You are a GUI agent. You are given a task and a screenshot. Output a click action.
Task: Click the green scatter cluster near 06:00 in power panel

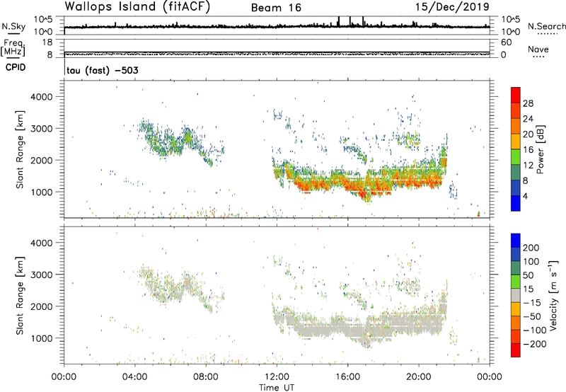pyautogui.click(x=170, y=143)
